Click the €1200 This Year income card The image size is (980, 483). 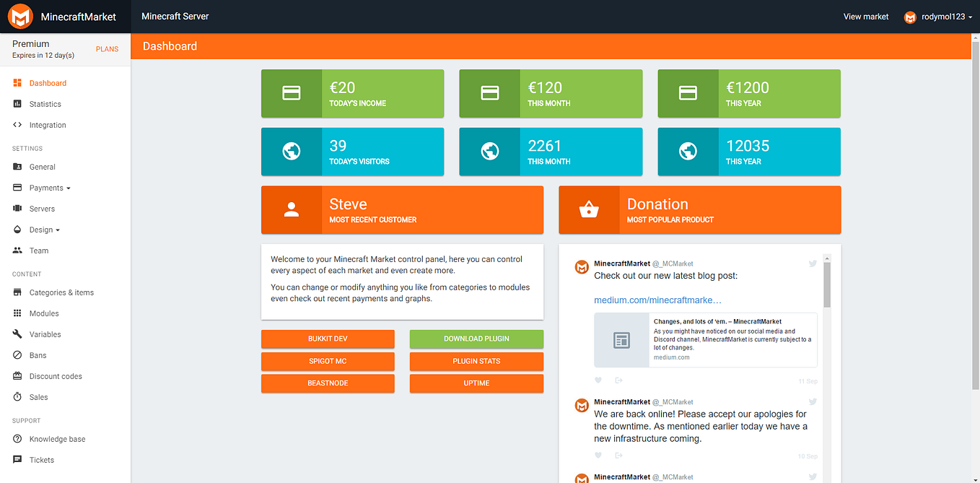point(749,93)
